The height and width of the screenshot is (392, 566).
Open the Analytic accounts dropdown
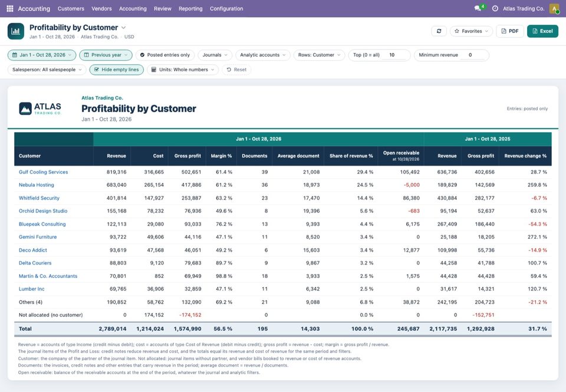tap(263, 55)
